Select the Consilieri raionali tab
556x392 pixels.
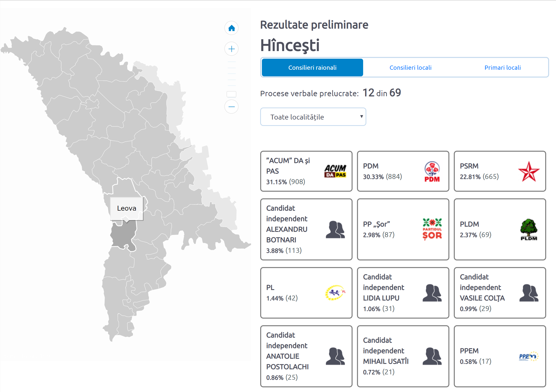(x=312, y=68)
